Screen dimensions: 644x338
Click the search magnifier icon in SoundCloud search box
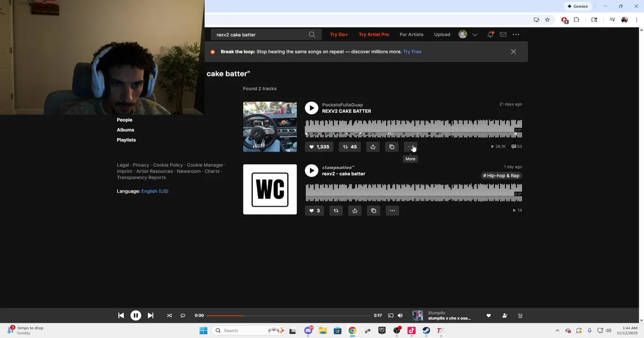[312, 35]
